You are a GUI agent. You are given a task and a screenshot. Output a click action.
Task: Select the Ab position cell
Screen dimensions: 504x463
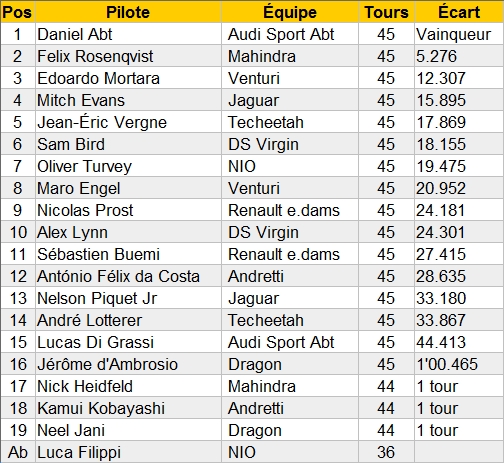(17, 452)
